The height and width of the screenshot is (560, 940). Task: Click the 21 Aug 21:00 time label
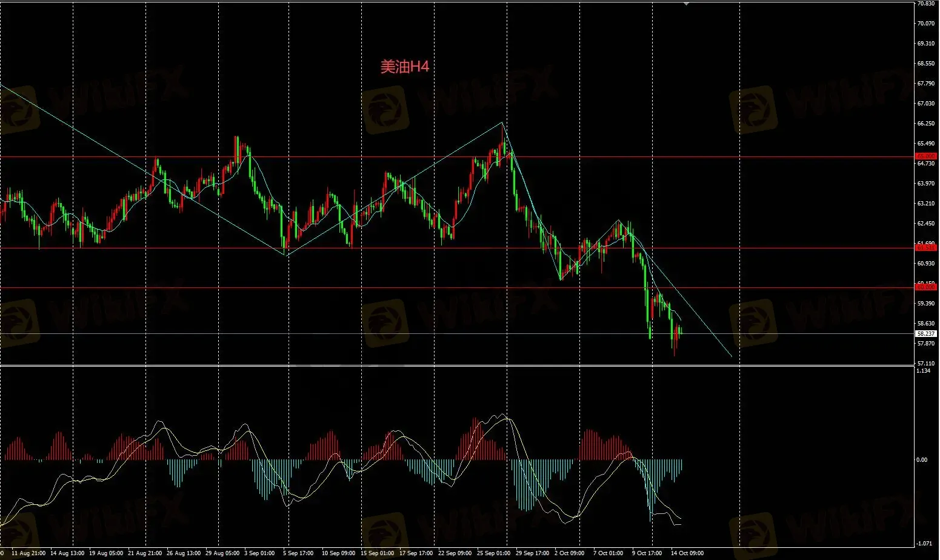click(x=145, y=553)
